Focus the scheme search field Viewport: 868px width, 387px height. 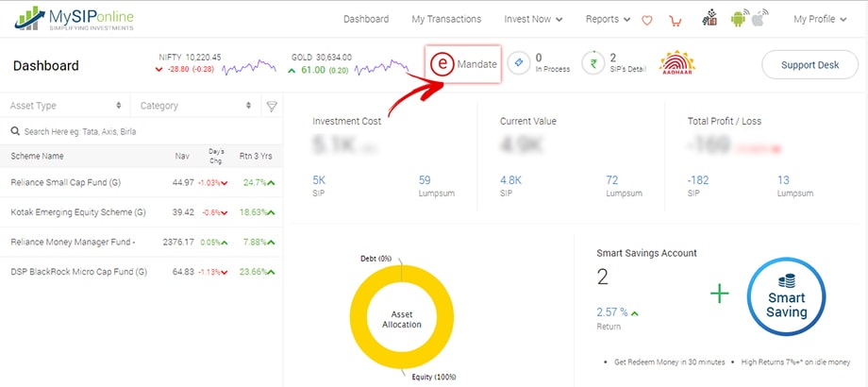click(142, 132)
